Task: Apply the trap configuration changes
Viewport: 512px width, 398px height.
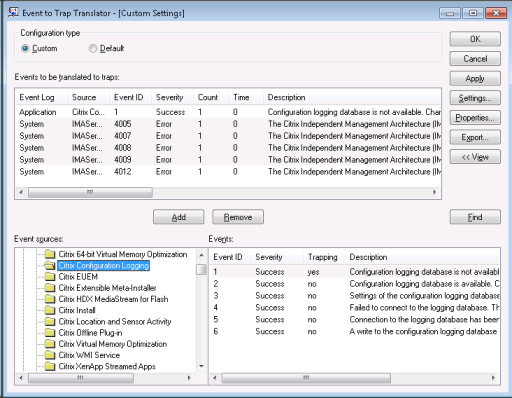Action: point(475,78)
